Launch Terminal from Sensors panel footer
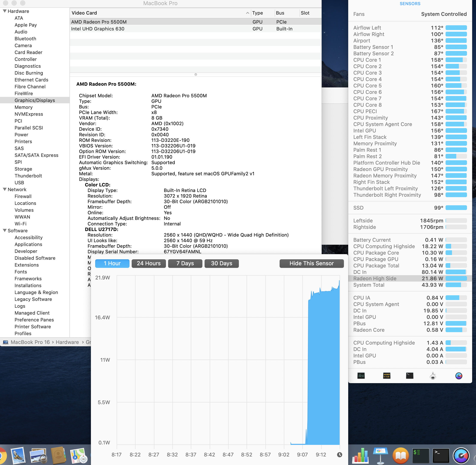This screenshot has height=465, width=476. (x=410, y=376)
